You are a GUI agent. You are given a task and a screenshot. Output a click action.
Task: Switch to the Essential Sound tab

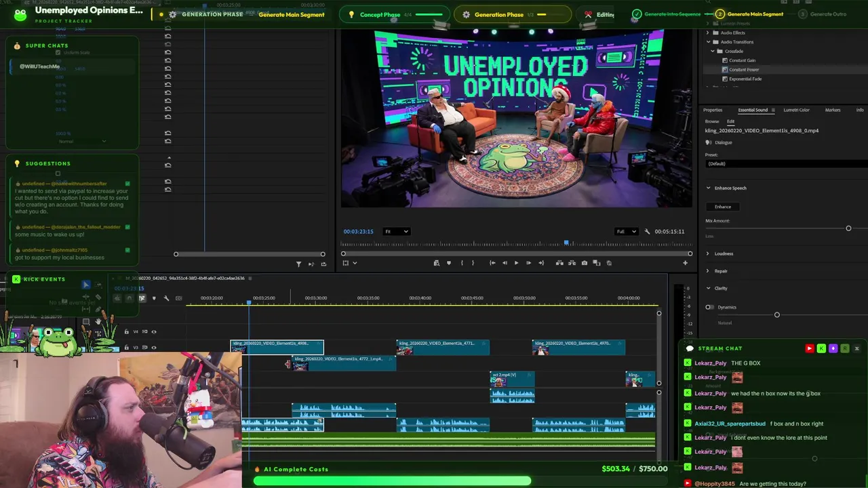753,110
